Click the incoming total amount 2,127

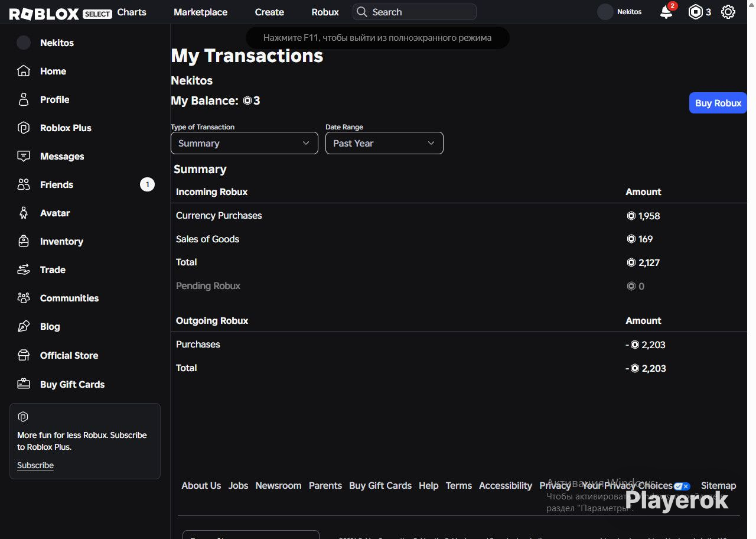click(x=644, y=263)
